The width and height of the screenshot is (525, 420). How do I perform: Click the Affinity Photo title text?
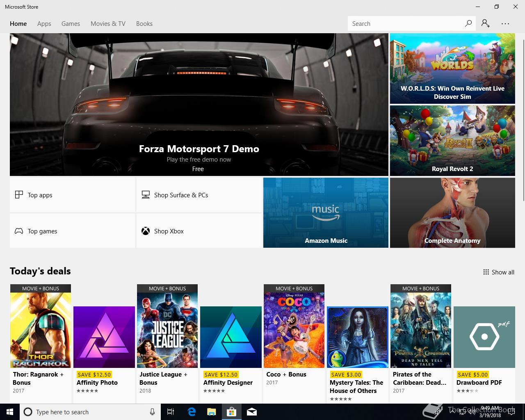[x=97, y=383]
